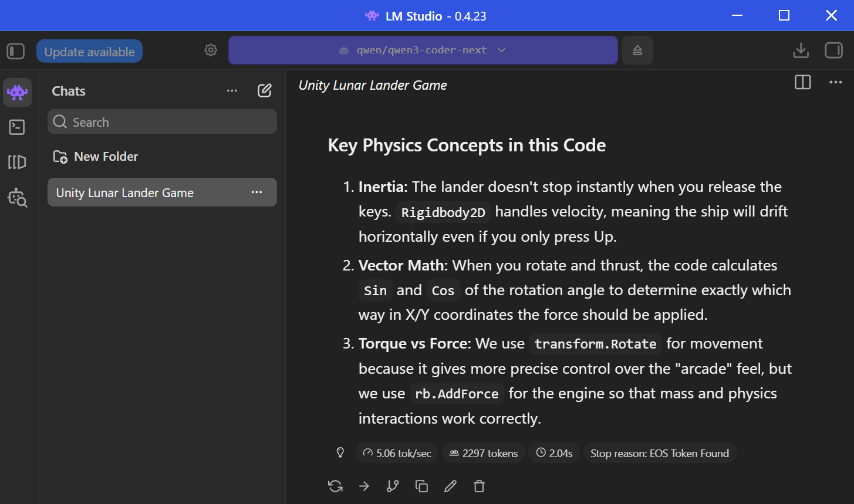
Task: Open the Discover model search icon
Action: (17, 198)
